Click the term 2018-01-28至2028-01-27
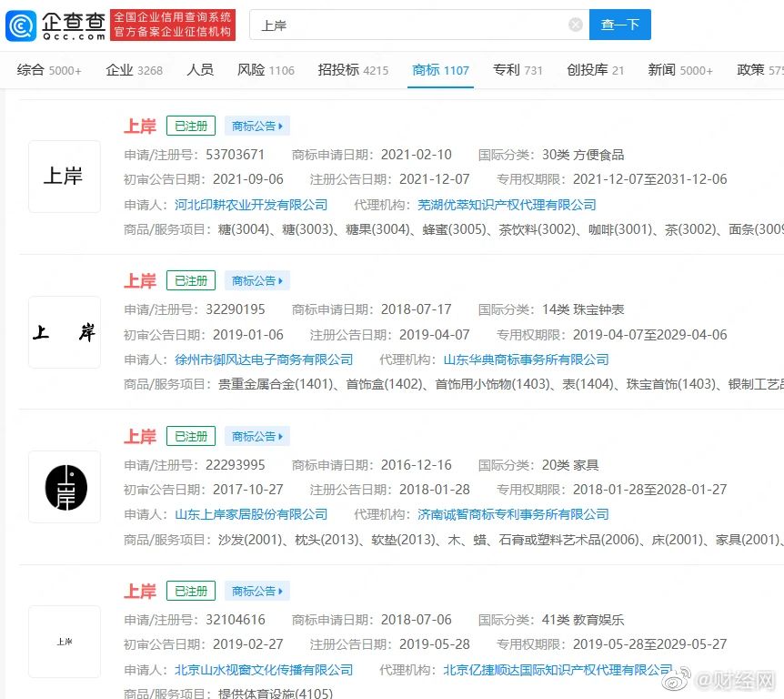 (x=650, y=490)
